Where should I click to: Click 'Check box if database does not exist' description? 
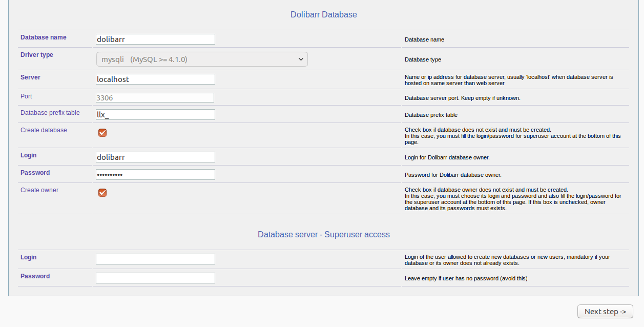pos(513,136)
